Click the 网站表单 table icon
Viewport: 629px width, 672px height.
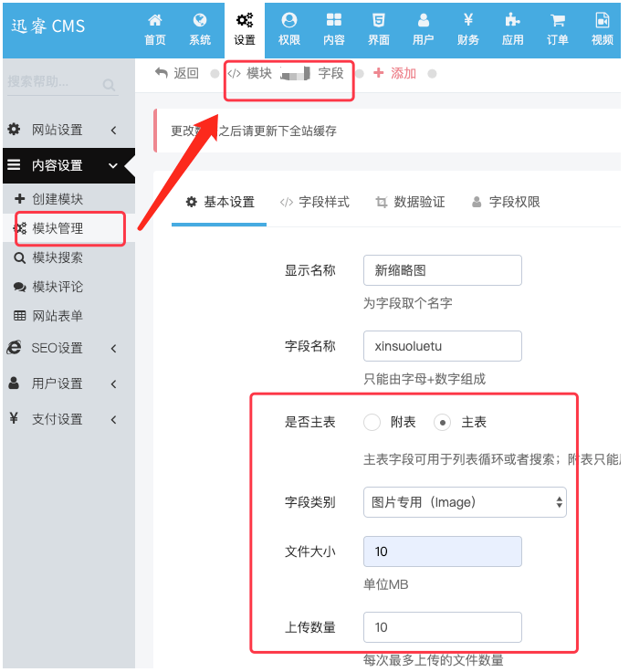tap(20, 316)
